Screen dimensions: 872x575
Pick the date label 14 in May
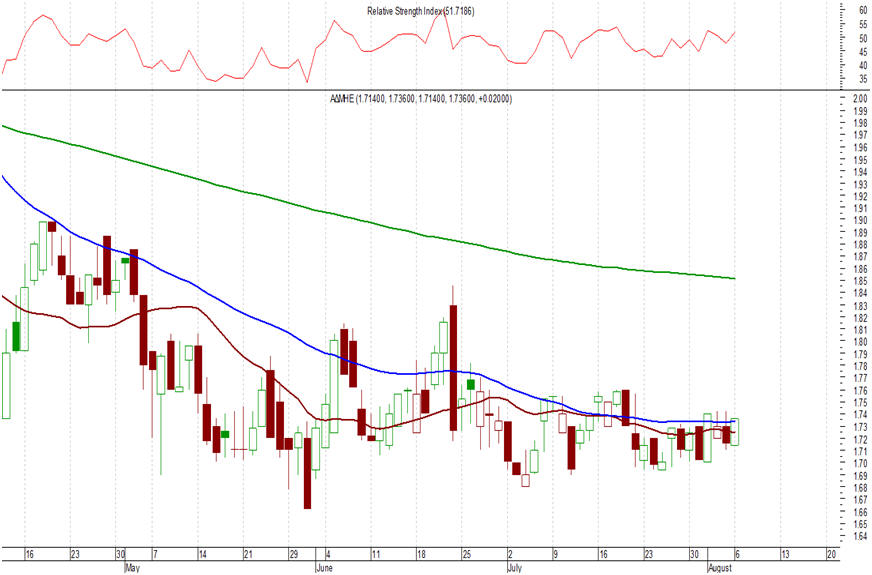click(203, 554)
